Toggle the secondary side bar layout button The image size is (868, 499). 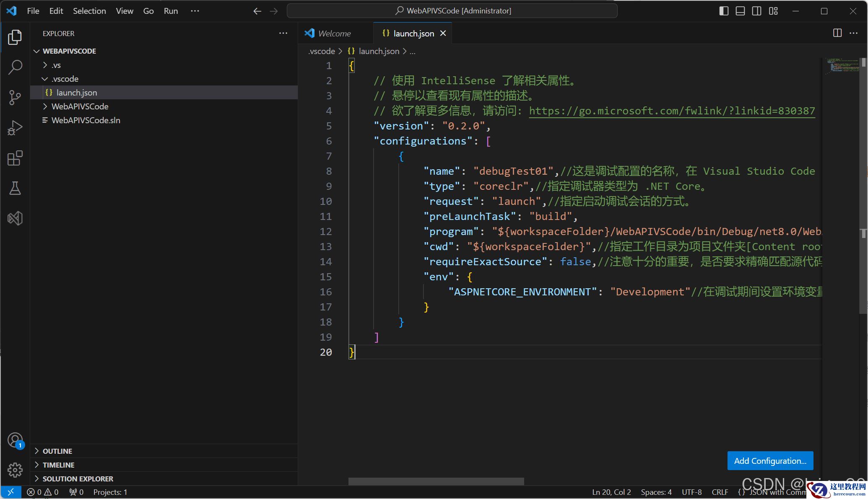756,11
